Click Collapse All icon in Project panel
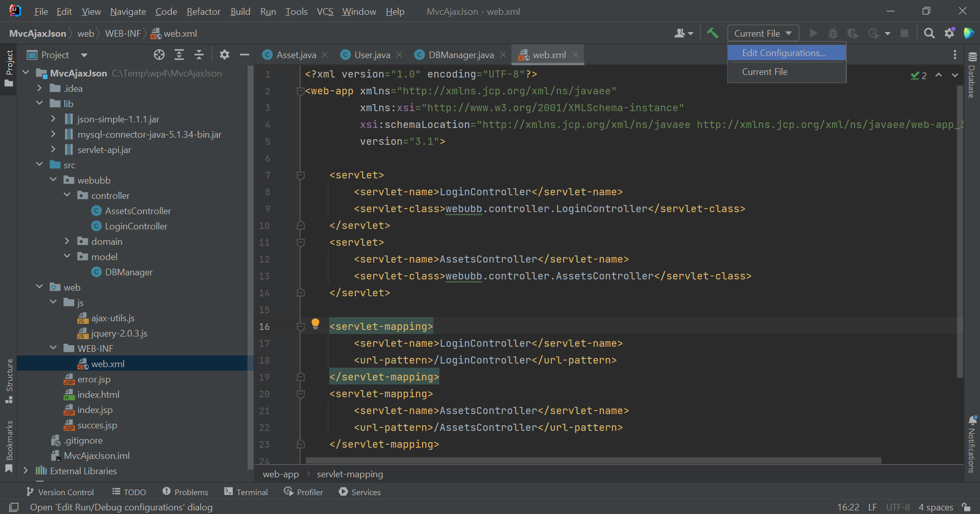Screen dimensions: 980x514 pos(199,55)
